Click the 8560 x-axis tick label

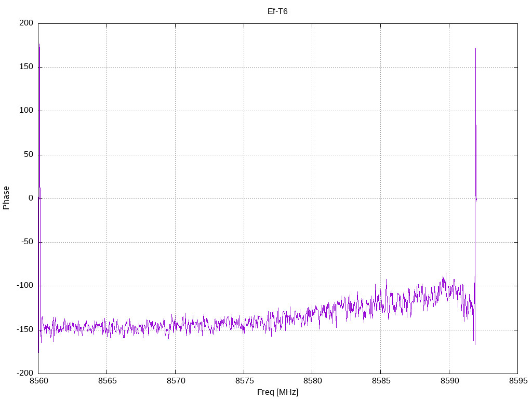[x=38, y=381]
